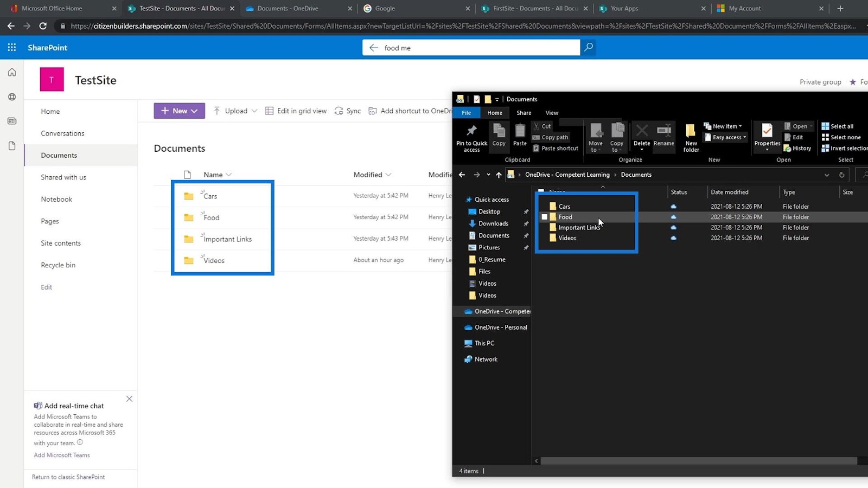Open History from the Explorer ribbon

[x=797, y=149]
